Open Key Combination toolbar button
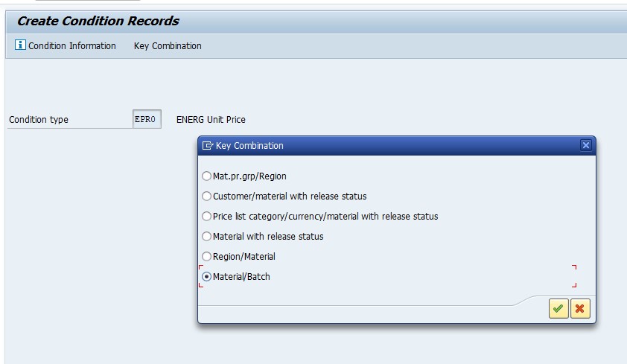The image size is (627, 364). [x=168, y=46]
